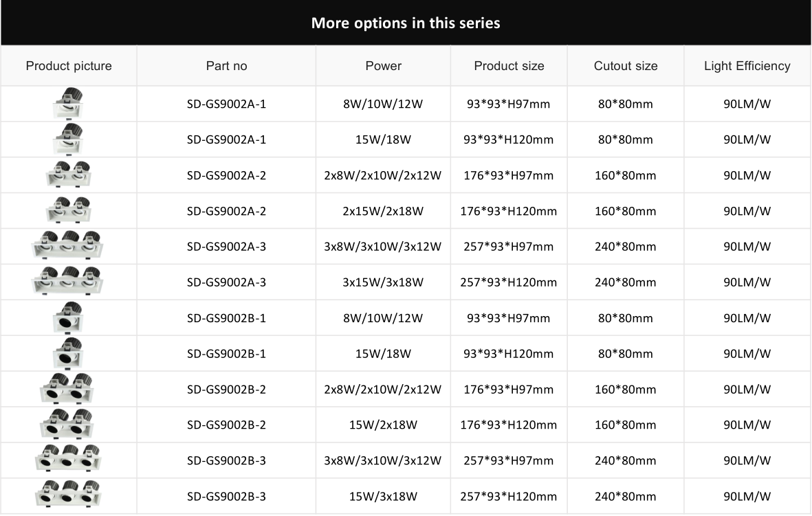Select the Cutout size column header

tap(626, 66)
